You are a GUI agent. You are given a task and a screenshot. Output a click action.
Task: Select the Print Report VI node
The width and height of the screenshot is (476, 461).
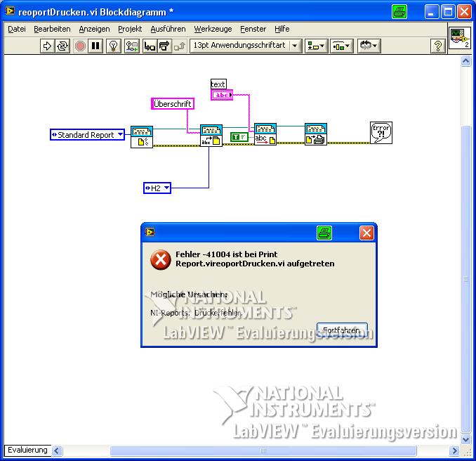[316, 134]
